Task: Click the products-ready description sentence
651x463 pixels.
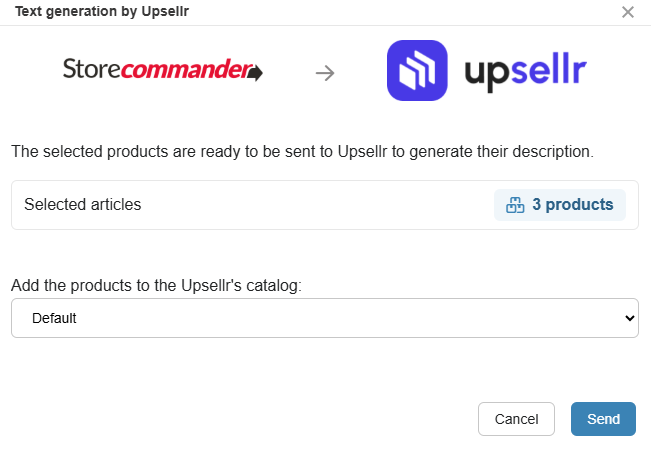Action: pyautogui.click(x=302, y=153)
